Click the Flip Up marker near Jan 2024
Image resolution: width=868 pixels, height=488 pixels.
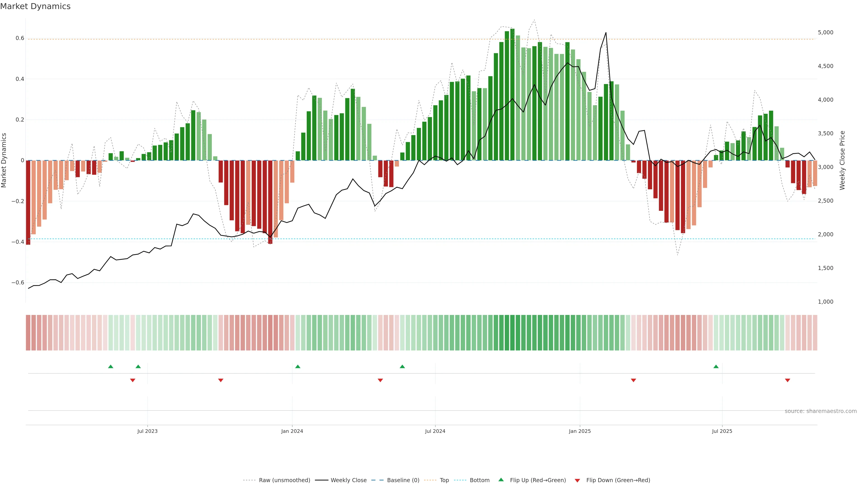(x=297, y=366)
